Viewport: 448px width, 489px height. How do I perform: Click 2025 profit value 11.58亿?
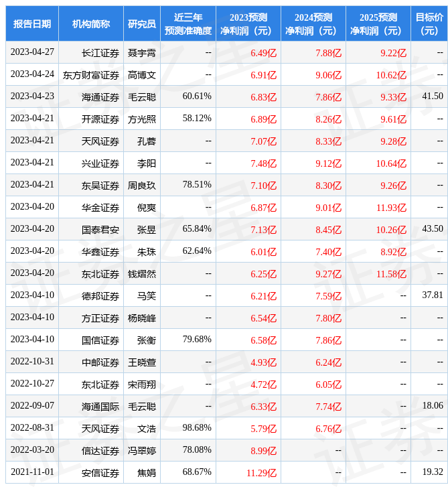coord(391,274)
